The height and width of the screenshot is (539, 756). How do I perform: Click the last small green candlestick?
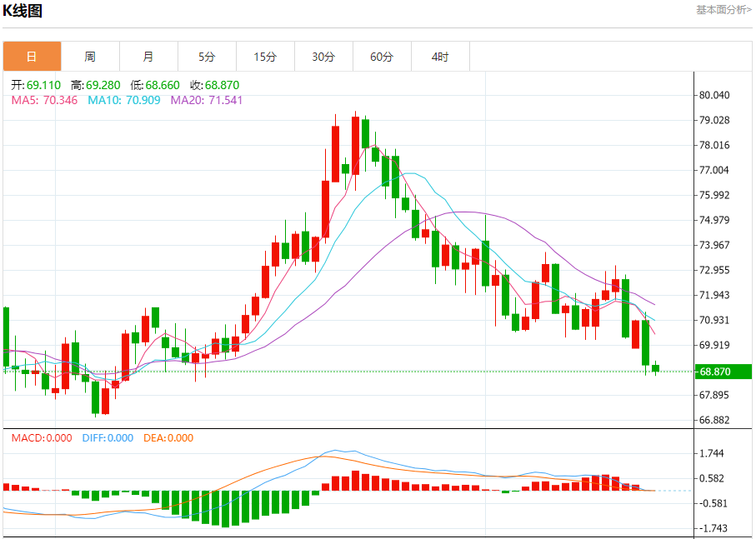point(655,368)
